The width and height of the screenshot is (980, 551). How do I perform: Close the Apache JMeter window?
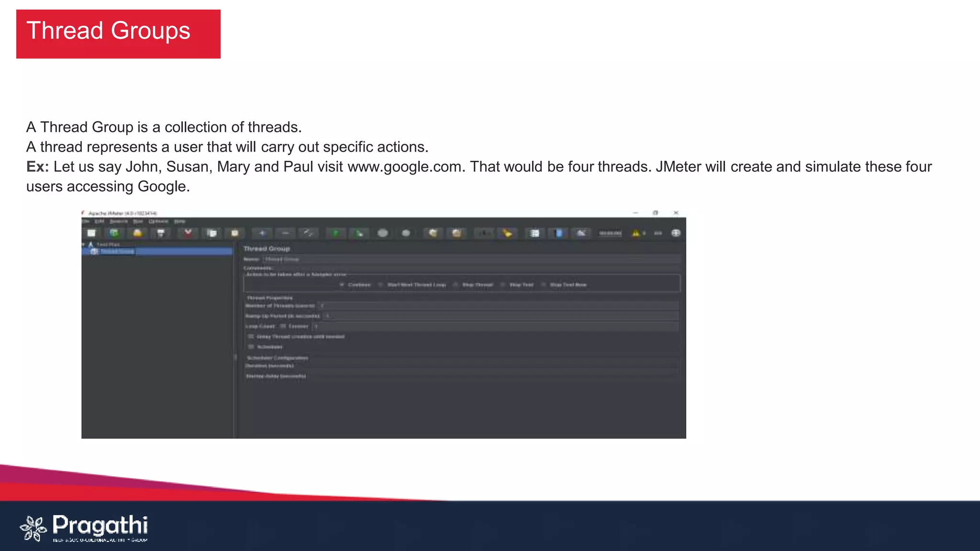point(676,213)
